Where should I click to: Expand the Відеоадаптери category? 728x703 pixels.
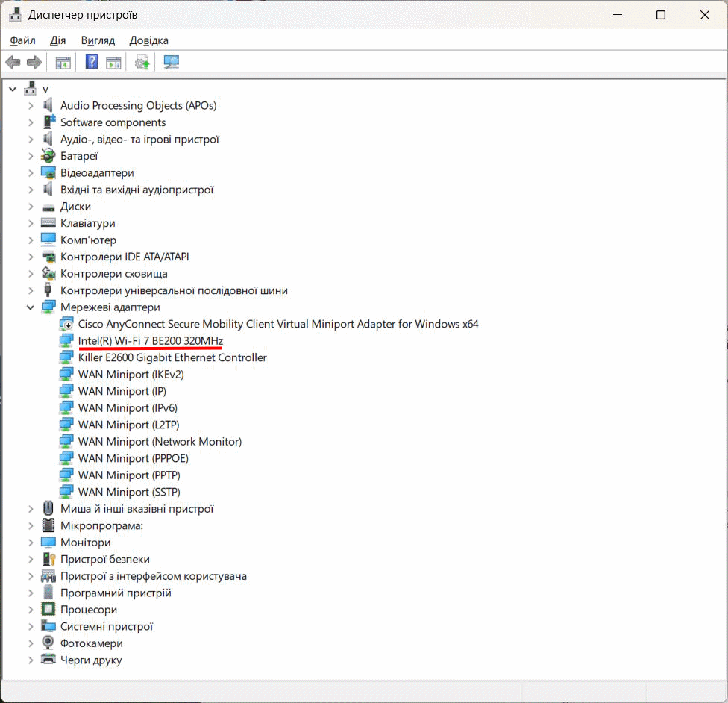point(31,173)
